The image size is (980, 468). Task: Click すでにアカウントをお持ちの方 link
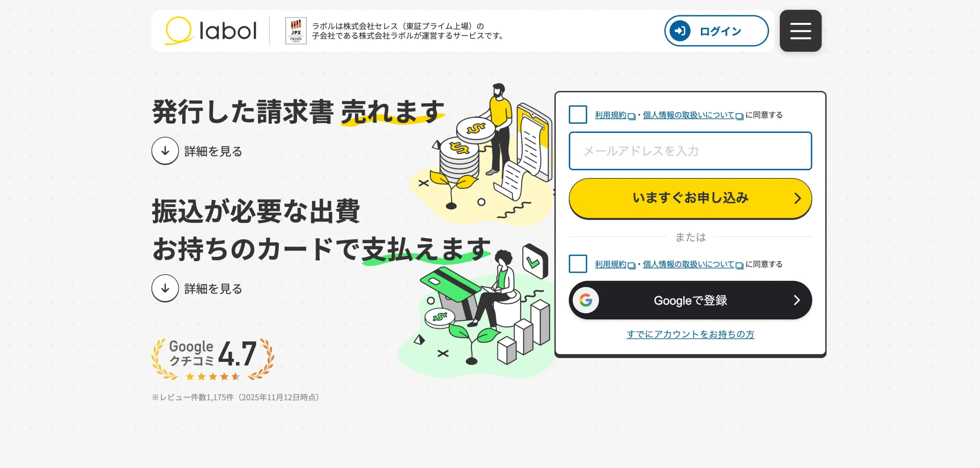tap(690, 334)
